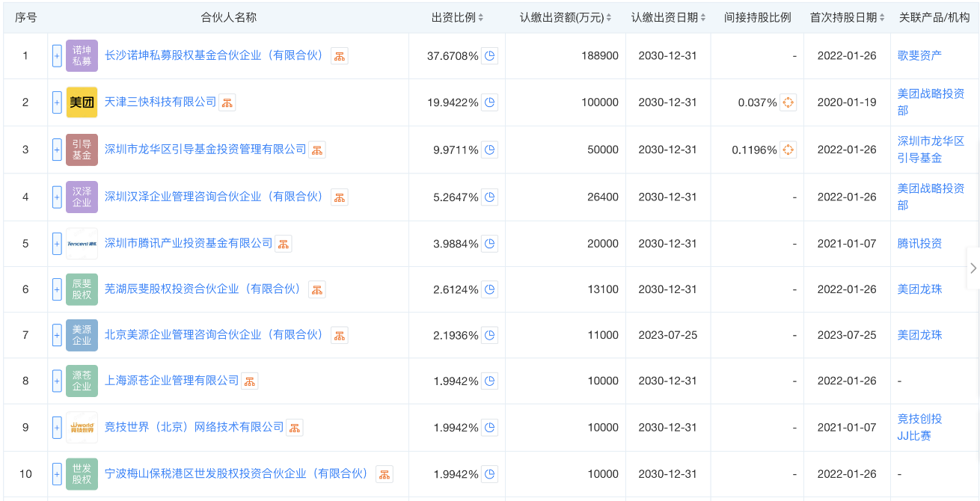Expand row 1 长沙诺坤私募 plus button
Image resolution: width=980 pixels, height=501 pixels.
click(x=57, y=56)
